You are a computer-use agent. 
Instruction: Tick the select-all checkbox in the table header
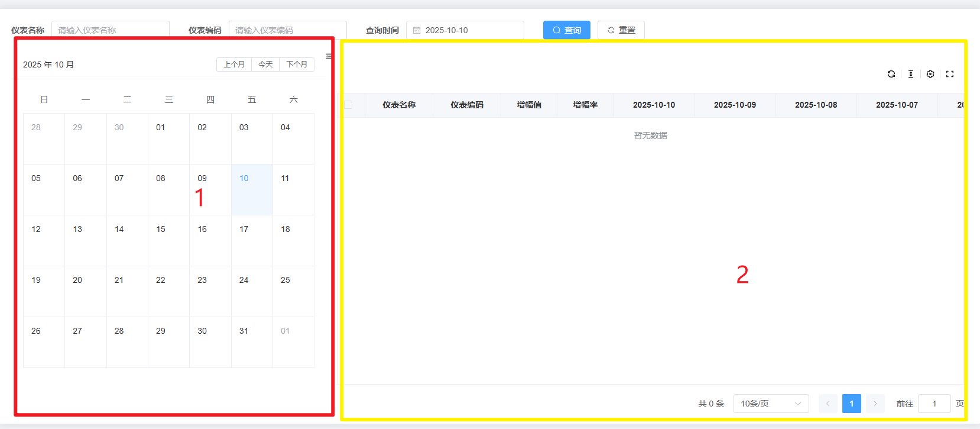(348, 105)
